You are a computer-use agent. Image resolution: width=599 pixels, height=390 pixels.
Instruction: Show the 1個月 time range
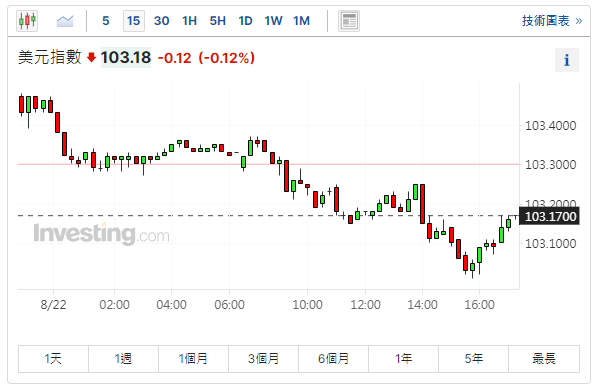click(x=193, y=359)
